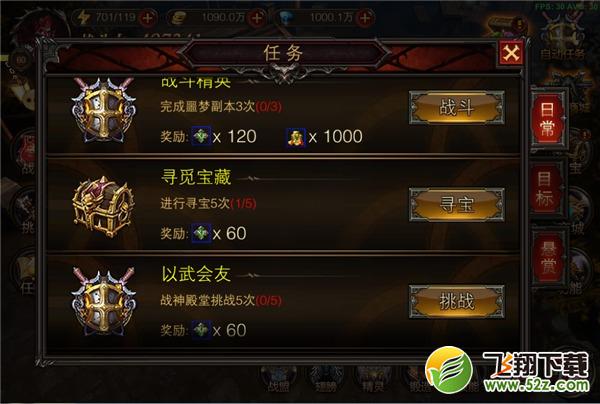Click the treasure chest icon for 寻觅宝藏
The image size is (600, 404).
click(x=104, y=207)
